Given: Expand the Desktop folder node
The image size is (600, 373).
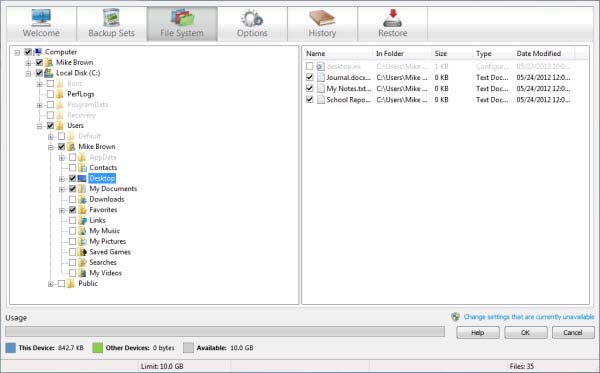Looking at the screenshot, I should pos(62,179).
